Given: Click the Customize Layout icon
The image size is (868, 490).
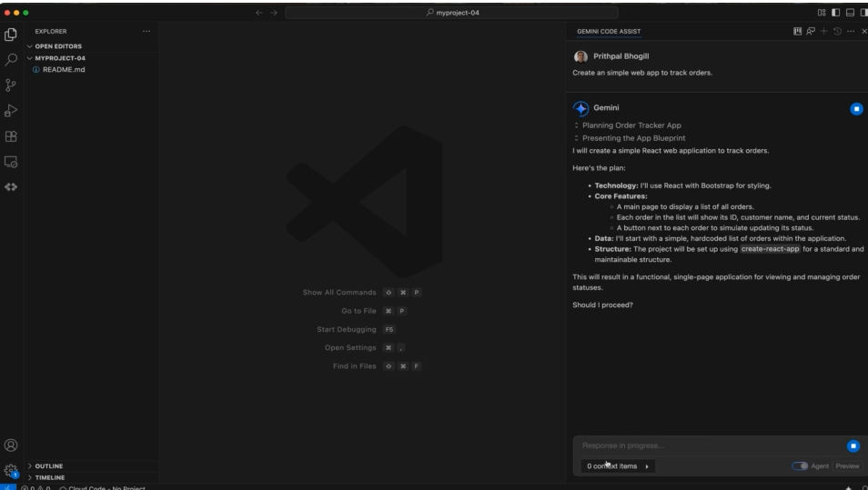Looking at the screenshot, I should click(822, 13).
